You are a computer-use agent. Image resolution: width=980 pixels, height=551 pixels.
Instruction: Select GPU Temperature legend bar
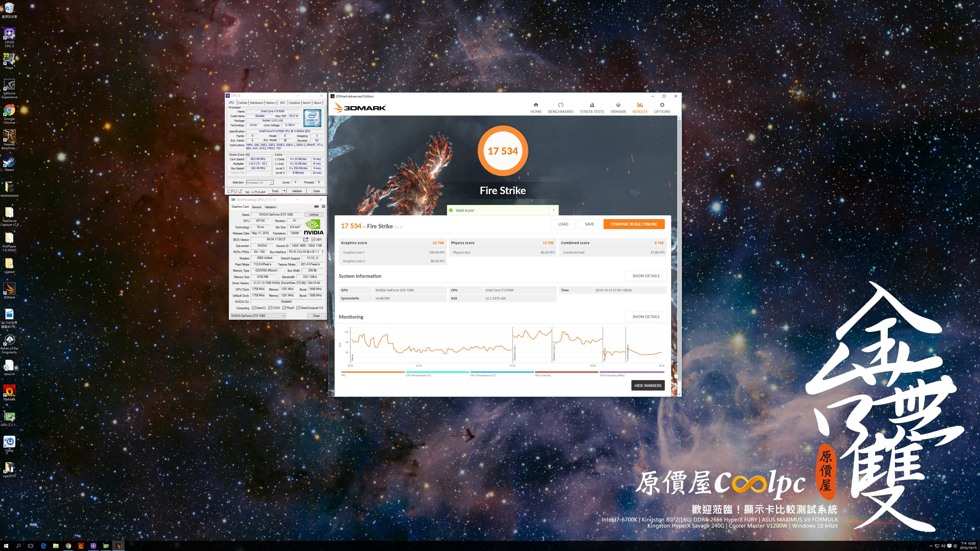click(502, 372)
